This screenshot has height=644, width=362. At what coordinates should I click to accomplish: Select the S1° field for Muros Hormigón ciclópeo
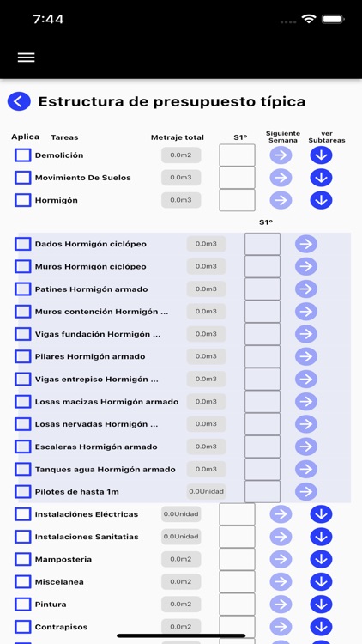[262, 266]
